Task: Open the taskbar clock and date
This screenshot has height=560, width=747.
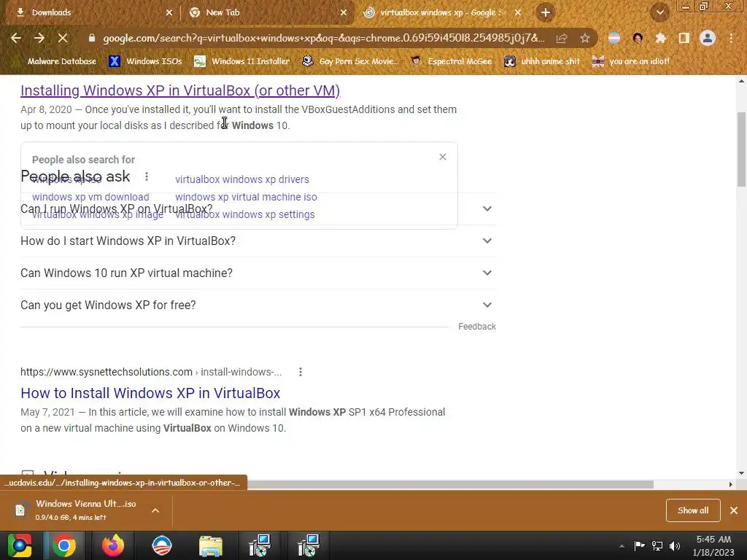Action: pos(713,545)
